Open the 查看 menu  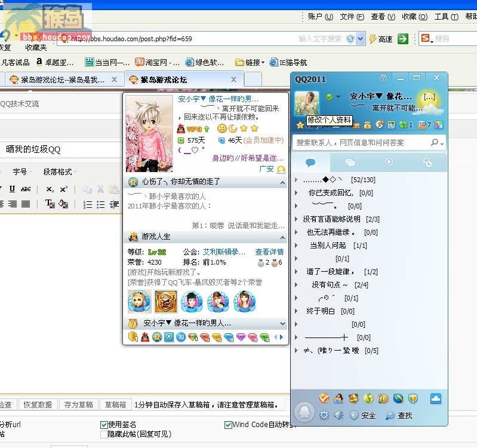(x=383, y=17)
